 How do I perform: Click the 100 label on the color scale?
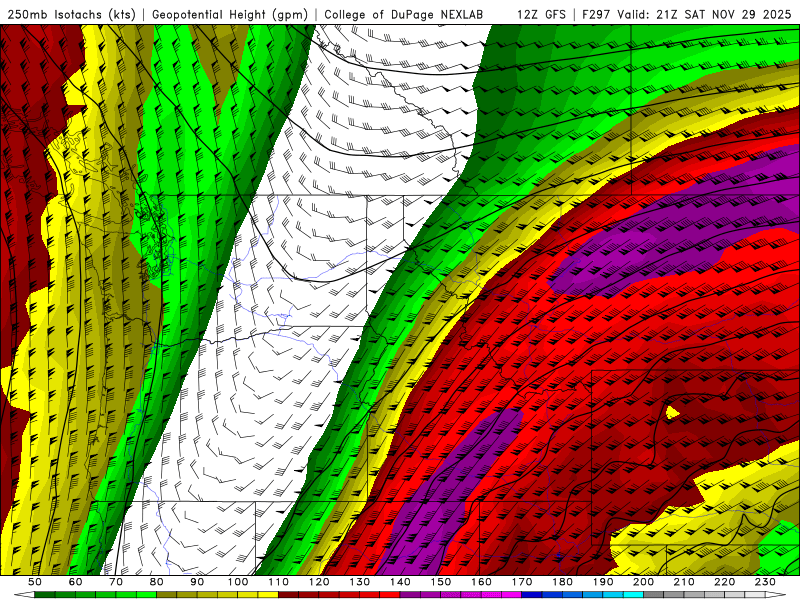(x=238, y=582)
